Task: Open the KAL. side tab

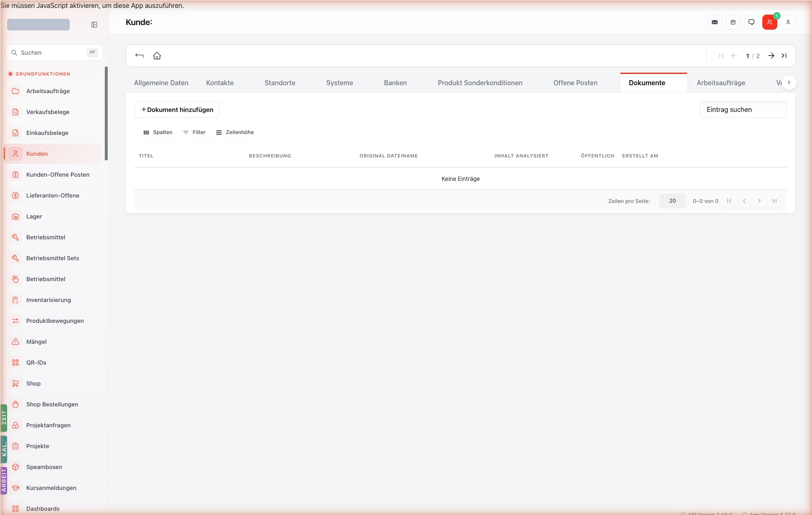Action: [x=4, y=449]
